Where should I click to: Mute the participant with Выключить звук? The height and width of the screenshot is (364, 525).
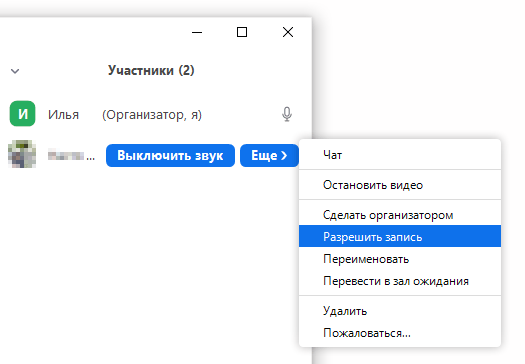pos(170,155)
